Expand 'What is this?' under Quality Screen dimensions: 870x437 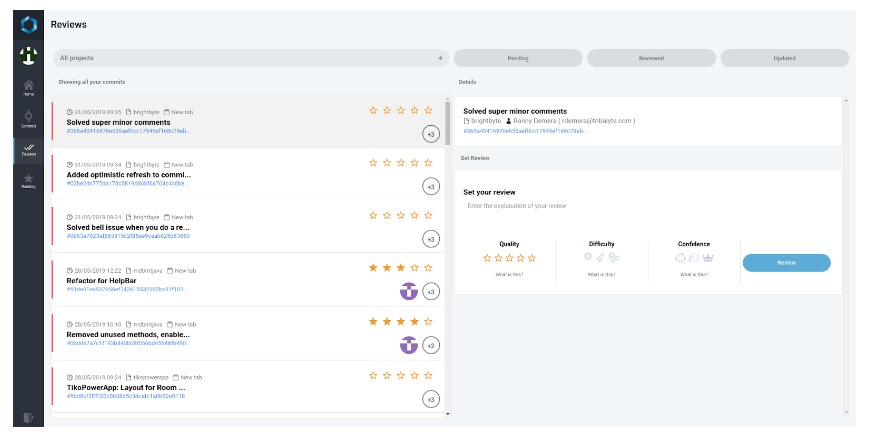click(509, 274)
